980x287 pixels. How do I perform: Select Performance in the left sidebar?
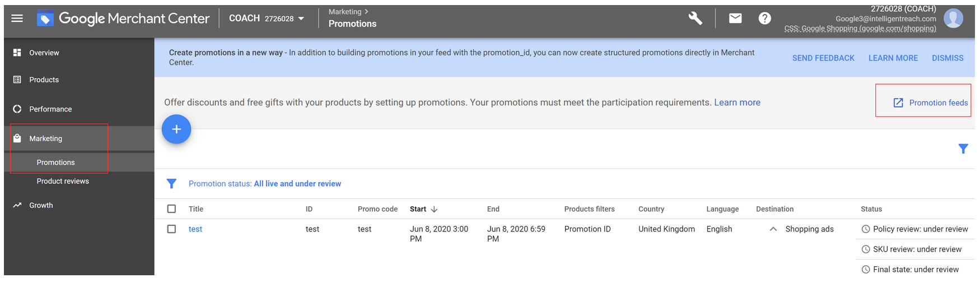(x=50, y=109)
